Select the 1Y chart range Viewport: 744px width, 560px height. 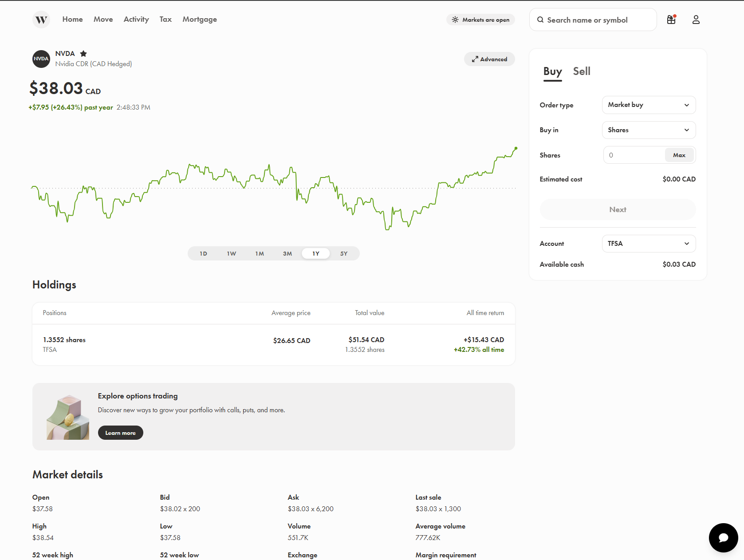316,253
